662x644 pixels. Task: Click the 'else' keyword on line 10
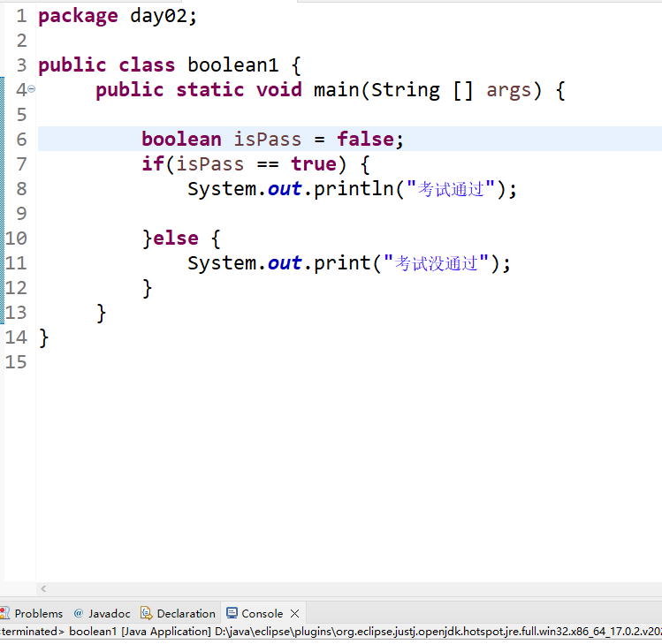(x=176, y=238)
